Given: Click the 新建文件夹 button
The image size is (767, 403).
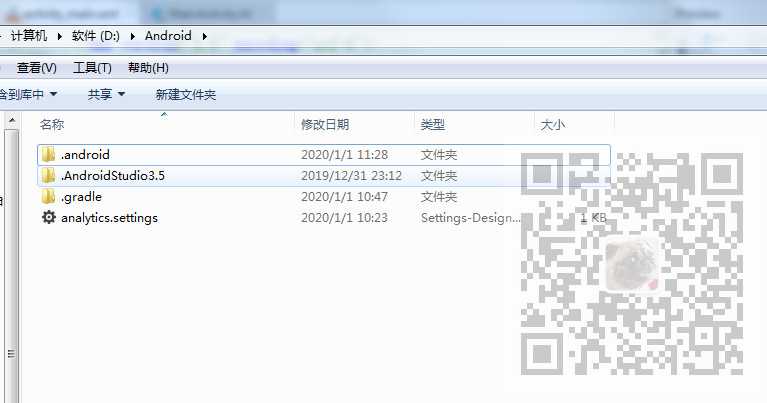Looking at the screenshot, I should point(185,94).
